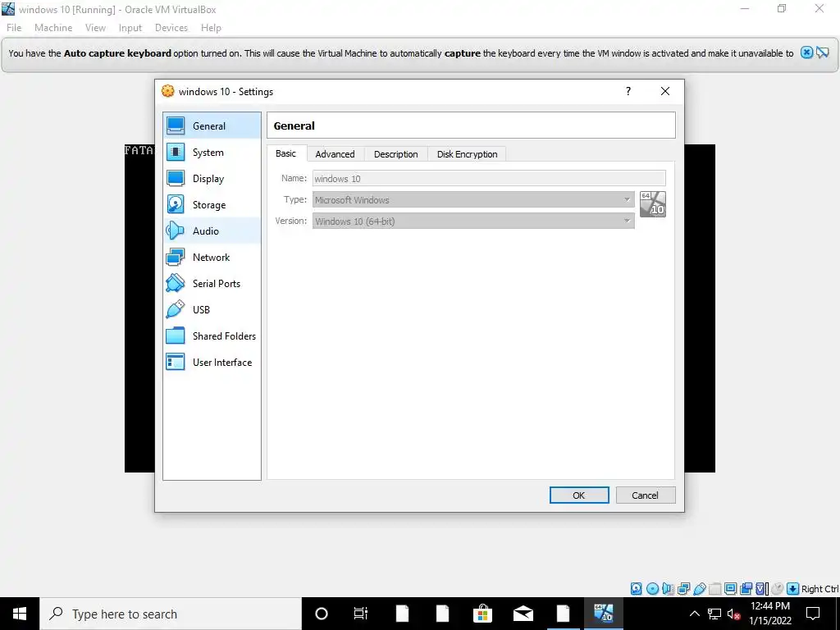This screenshot has width=840, height=630.
Task: Open the Version dropdown showing Windows 10 (64-bit)
Action: pyautogui.click(x=473, y=221)
